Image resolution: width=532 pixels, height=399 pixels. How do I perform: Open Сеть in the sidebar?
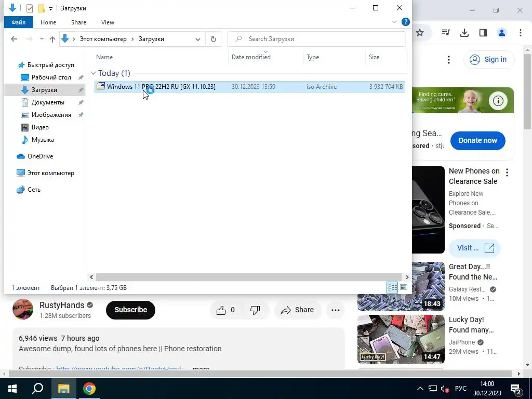(34, 190)
